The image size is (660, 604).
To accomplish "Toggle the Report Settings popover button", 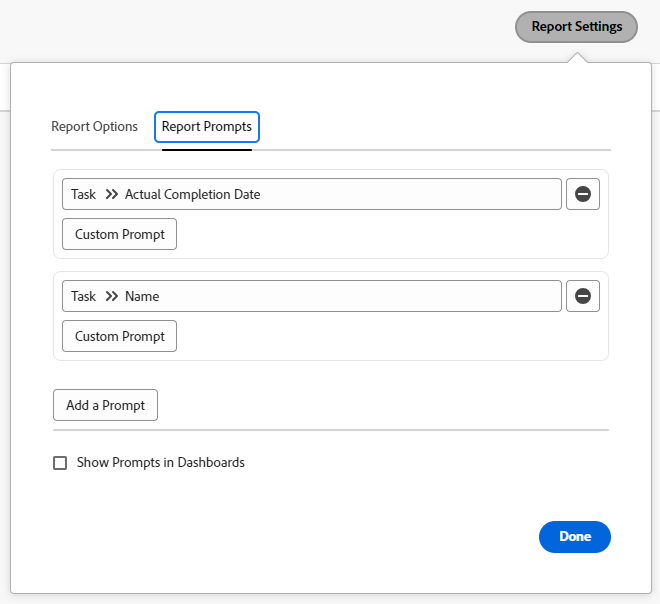I will tap(576, 27).
